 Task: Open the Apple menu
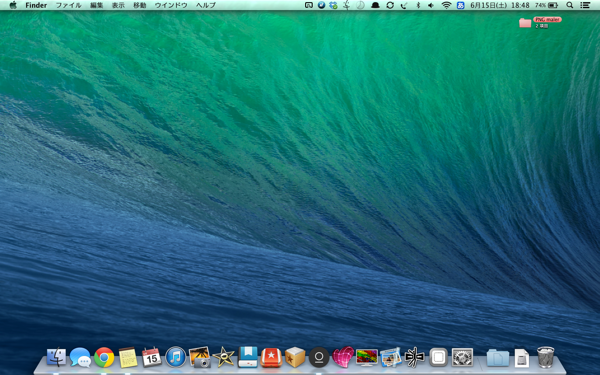coord(13,5)
